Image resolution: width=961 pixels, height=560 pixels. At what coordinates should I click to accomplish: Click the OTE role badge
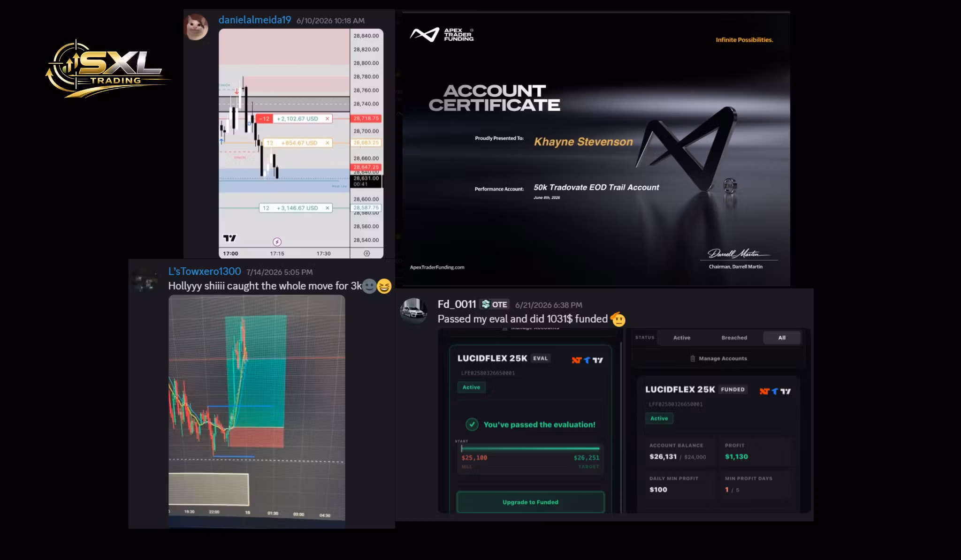pyautogui.click(x=495, y=304)
